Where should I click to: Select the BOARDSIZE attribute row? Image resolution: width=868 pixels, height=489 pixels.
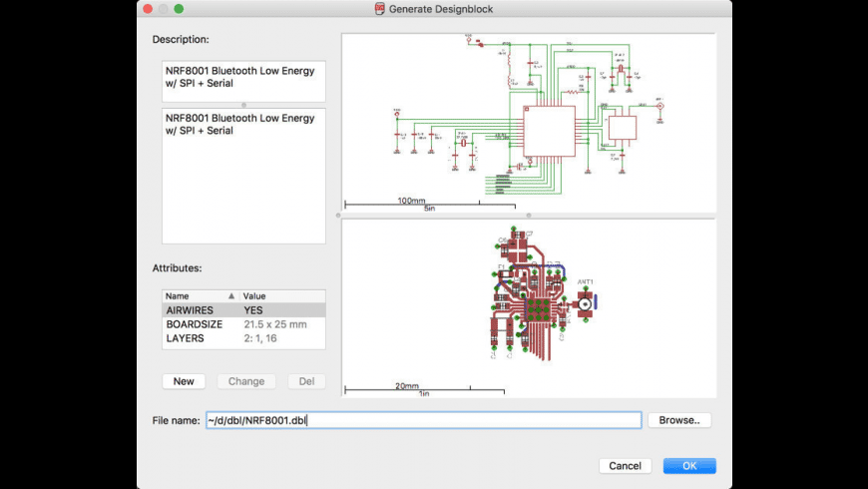[x=243, y=324]
